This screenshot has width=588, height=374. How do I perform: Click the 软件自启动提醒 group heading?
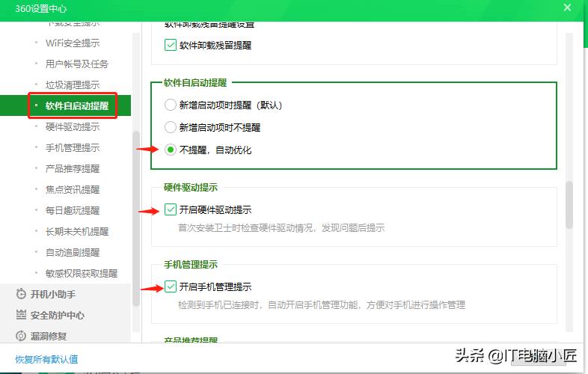(x=195, y=82)
